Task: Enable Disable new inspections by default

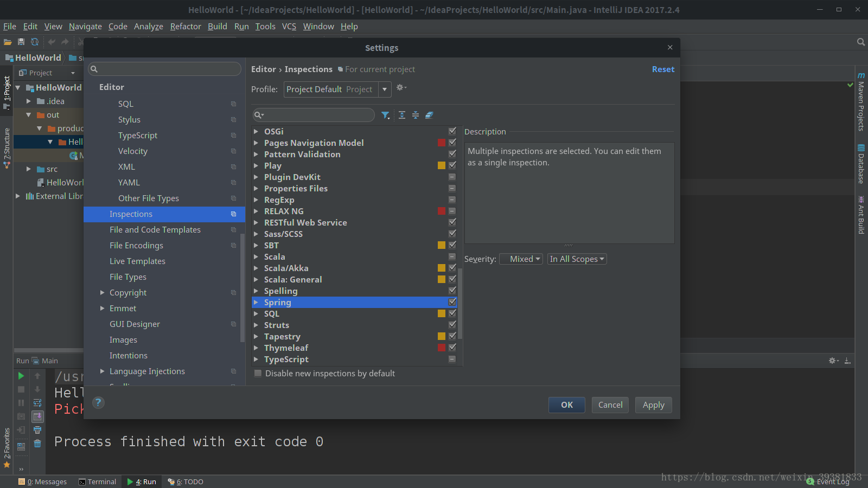Action: click(258, 373)
